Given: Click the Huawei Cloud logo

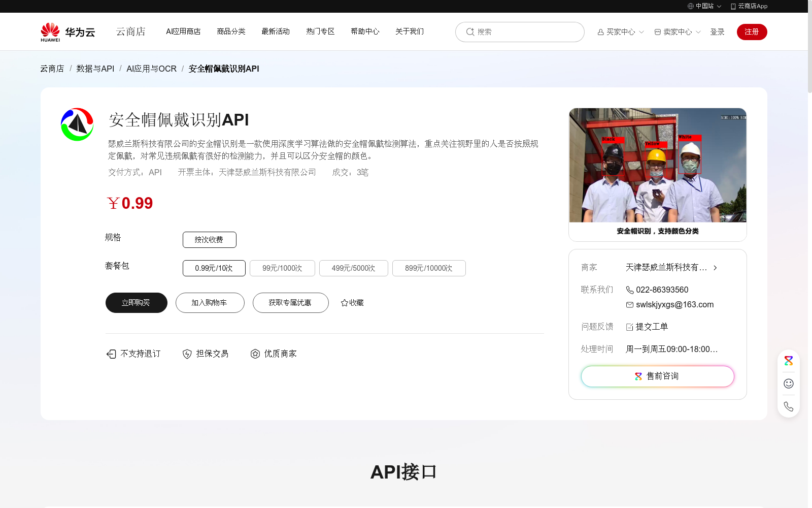Looking at the screenshot, I should point(67,31).
